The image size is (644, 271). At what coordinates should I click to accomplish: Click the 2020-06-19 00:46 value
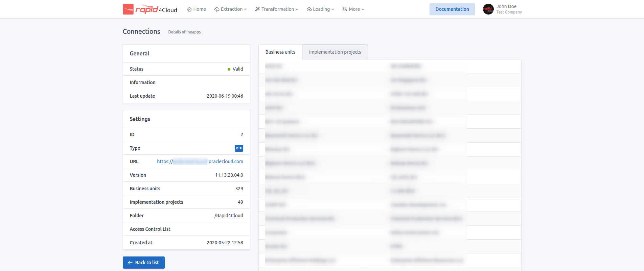pos(225,96)
